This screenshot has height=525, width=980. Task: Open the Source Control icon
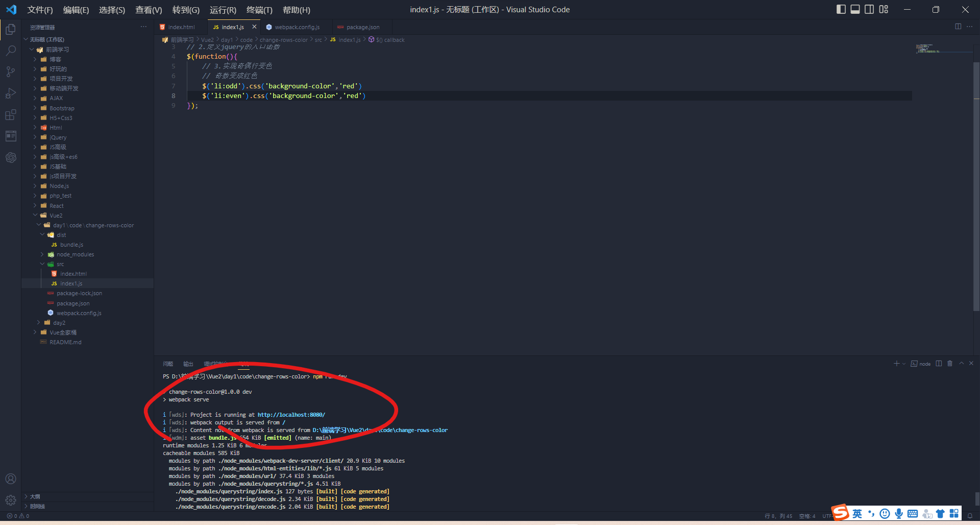(11, 71)
